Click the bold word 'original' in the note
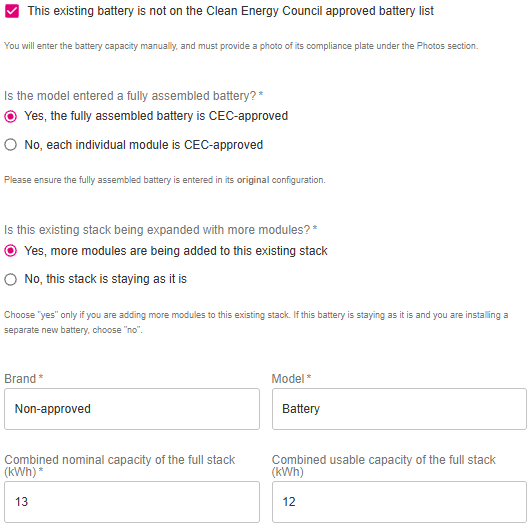This screenshot has height=530, width=531. tap(253, 180)
